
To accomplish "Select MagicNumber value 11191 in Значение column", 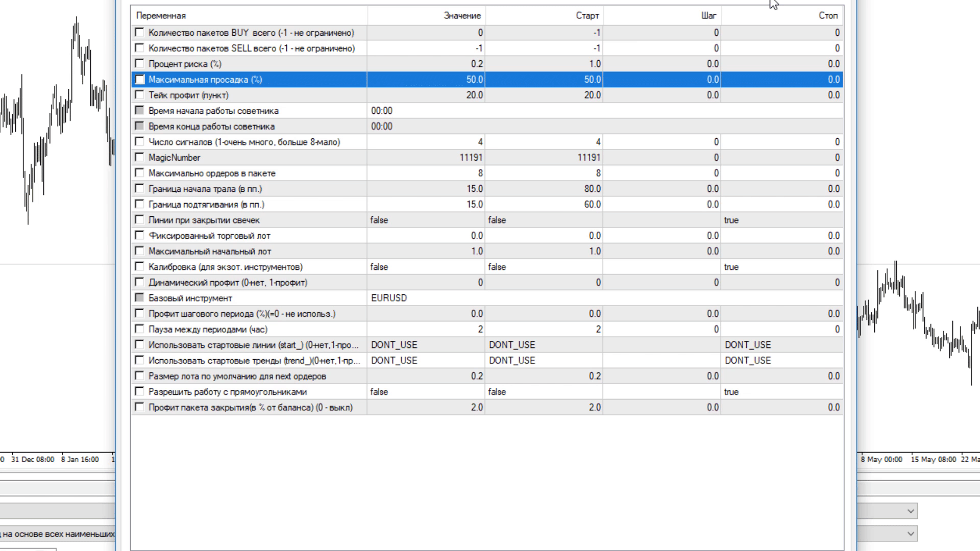I will (426, 158).
